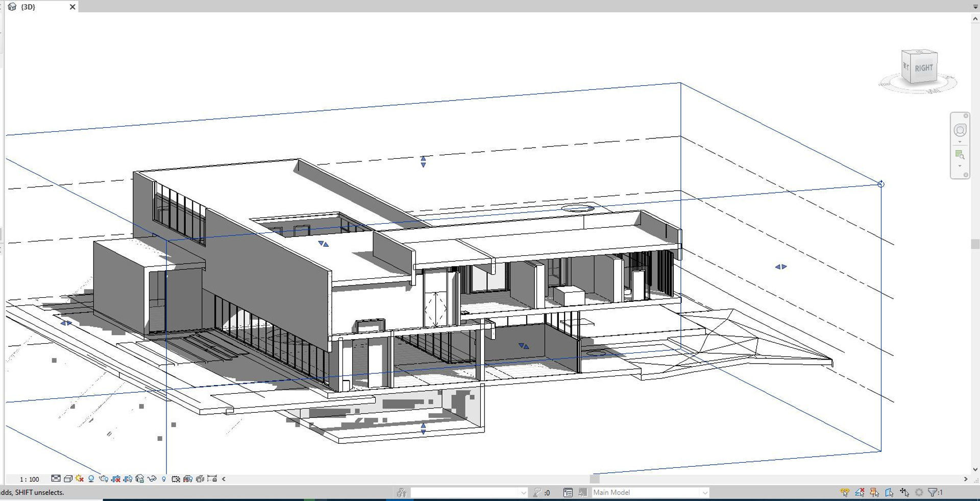Click vertical scrollbar up arrow
Image resolution: width=980 pixels, height=501 pixels.
click(975, 18)
